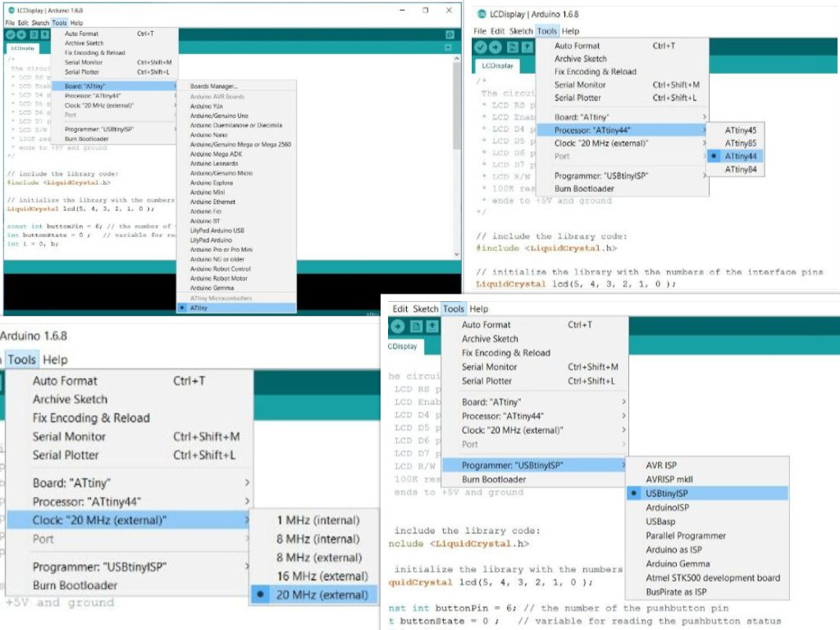Viewport: 840px width, 630px height.
Task: Click the editor vertical scrollbar in top-left window
Action: point(456,106)
